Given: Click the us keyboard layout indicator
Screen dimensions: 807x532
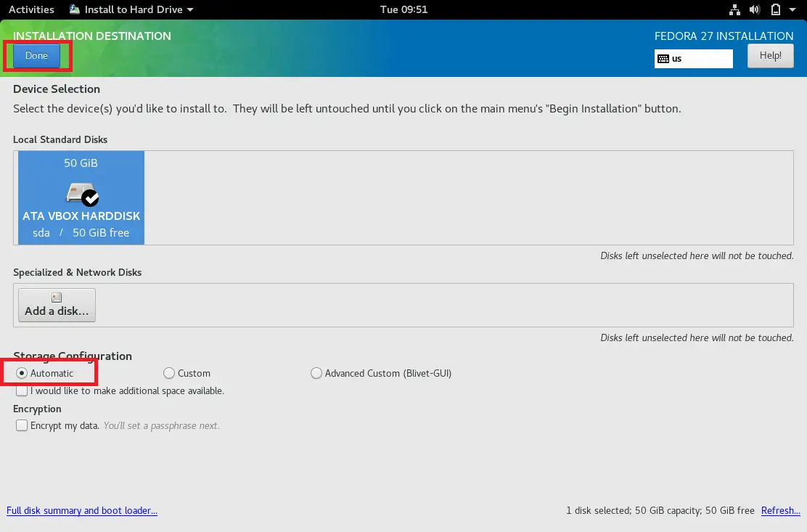Looking at the screenshot, I should 693,59.
